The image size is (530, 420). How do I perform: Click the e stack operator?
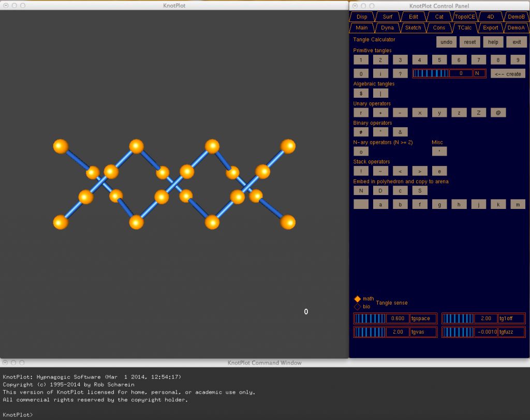(439, 171)
